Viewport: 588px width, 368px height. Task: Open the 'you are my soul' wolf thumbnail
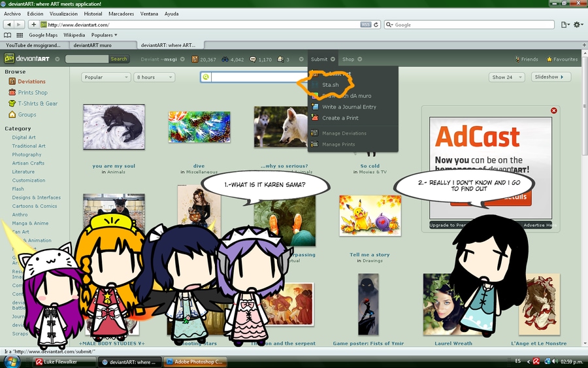[x=114, y=127]
